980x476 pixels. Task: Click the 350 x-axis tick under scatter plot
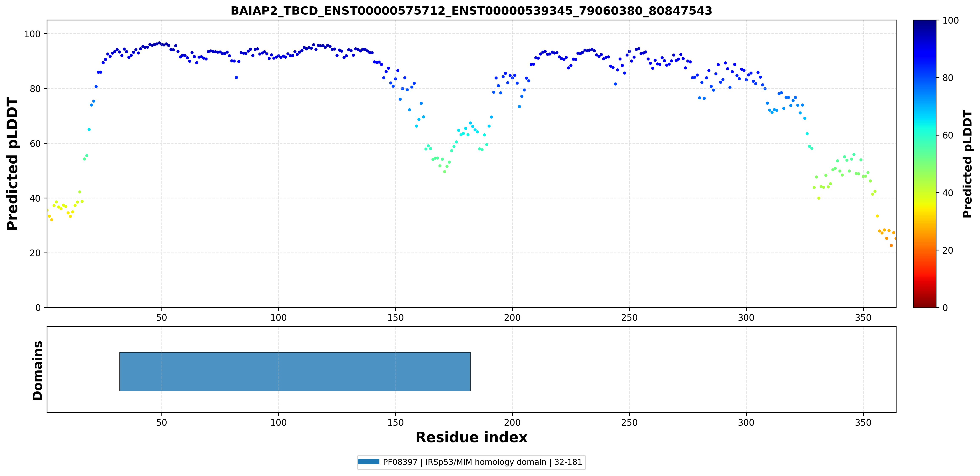click(x=863, y=318)
